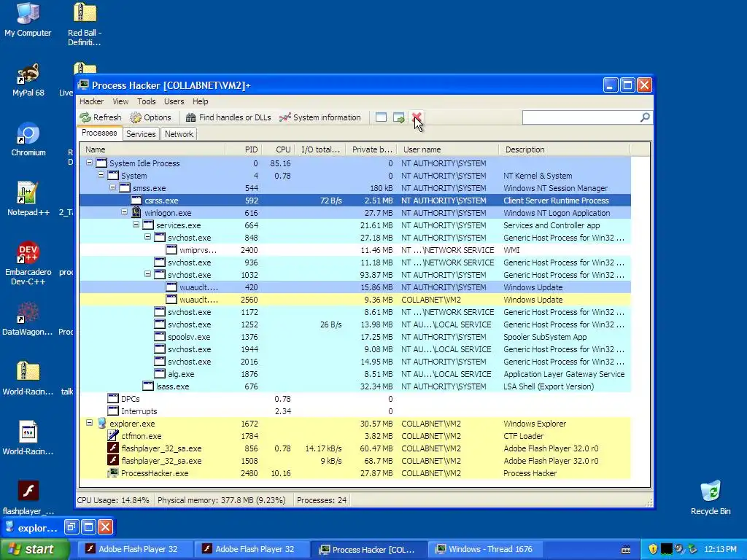Image resolution: width=747 pixels, height=560 pixels.
Task: Select the csrss.exe process icon
Action: point(136,201)
